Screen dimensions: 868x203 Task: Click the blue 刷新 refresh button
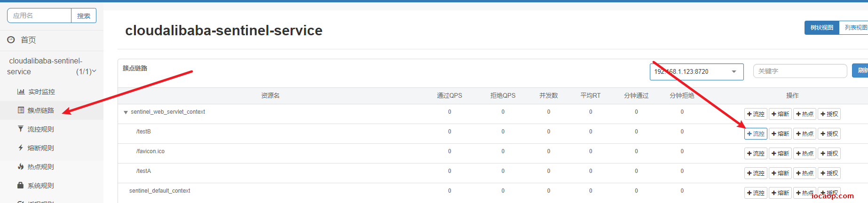click(x=860, y=70)
